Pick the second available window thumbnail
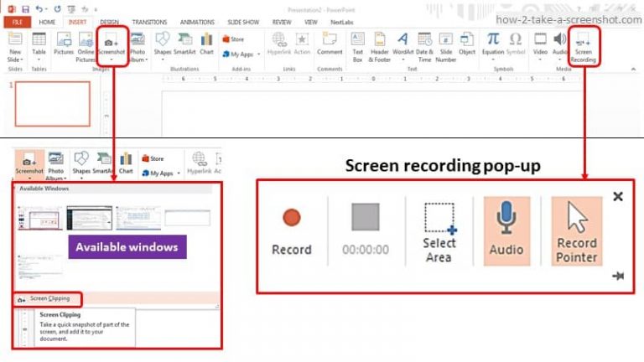The height and width of the screenshot is (362, 644). 89,218
